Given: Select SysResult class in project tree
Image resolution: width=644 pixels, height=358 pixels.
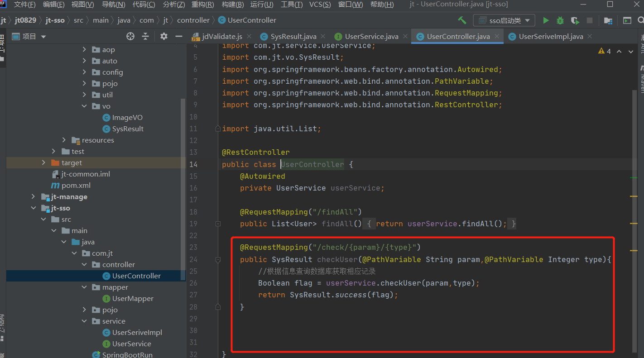Looking at the screenshot, I should [123, 129].
